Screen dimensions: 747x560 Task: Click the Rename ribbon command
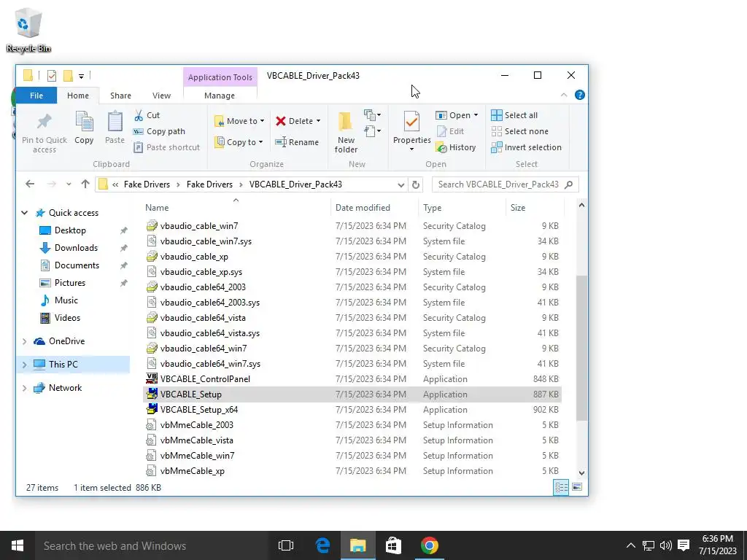coord(297,142)
